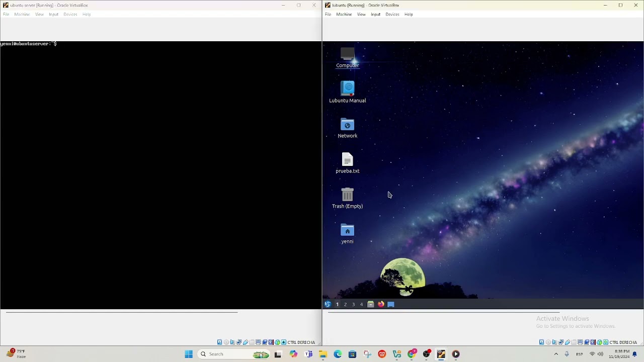Open Machine menu in ubuntu server window
Screen dimensions: 644x362
click(22, 14)
